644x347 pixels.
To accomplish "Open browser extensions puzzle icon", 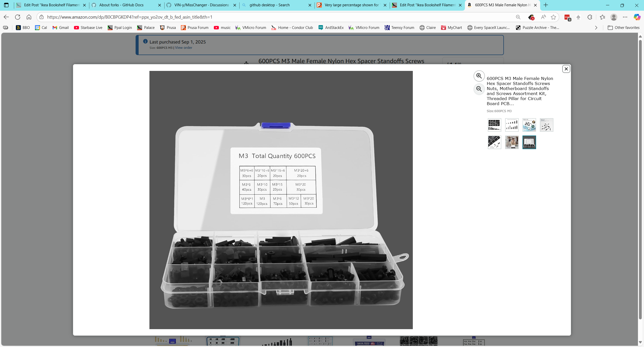I will (590, 17).
